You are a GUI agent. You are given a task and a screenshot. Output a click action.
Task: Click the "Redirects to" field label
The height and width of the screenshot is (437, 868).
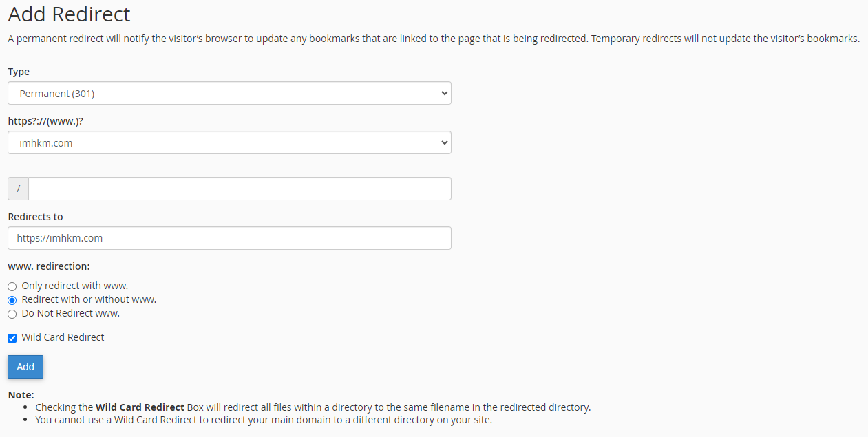coord(35,217)
